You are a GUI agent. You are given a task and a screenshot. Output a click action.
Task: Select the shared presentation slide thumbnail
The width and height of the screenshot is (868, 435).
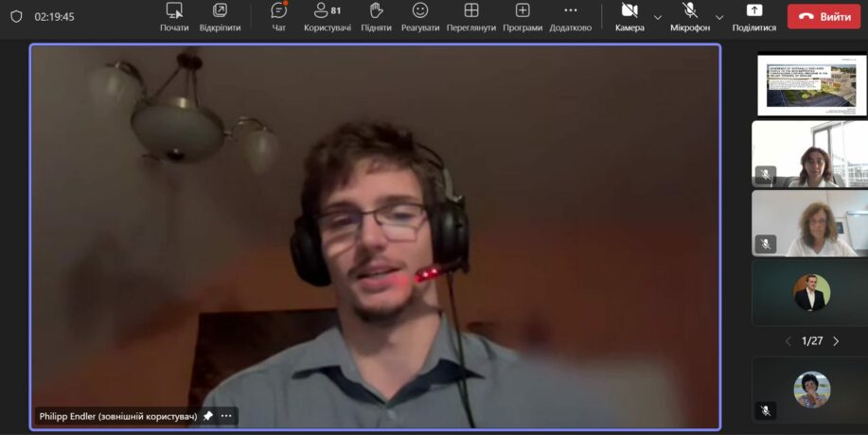(811, 84)
